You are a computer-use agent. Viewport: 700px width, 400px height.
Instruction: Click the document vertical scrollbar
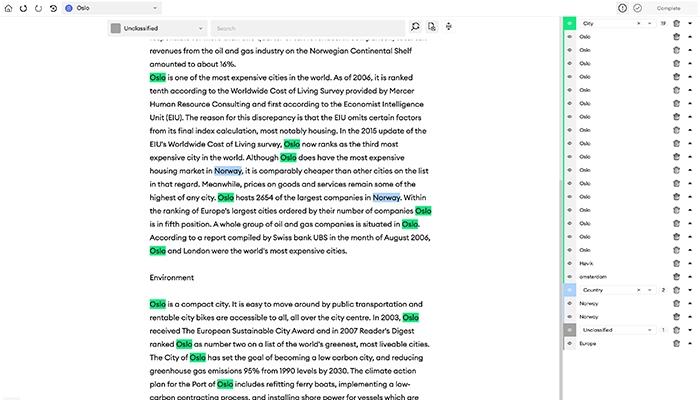coord(561,291)
